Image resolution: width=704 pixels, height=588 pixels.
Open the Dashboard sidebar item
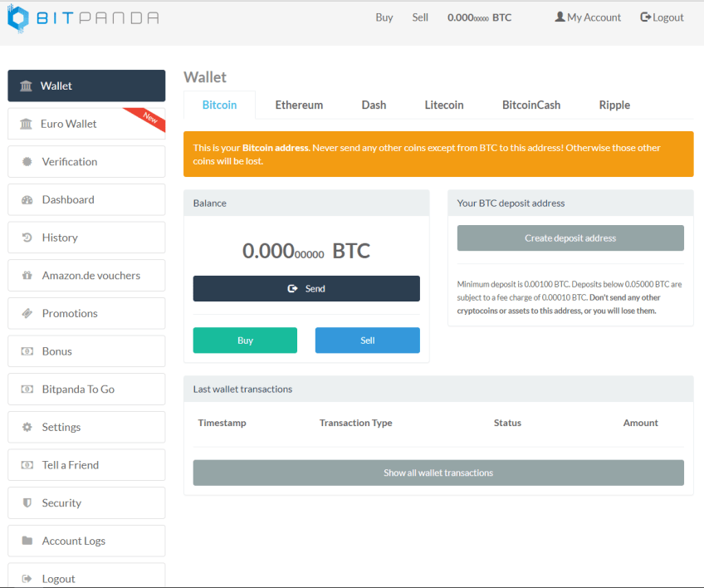point(86,199)
